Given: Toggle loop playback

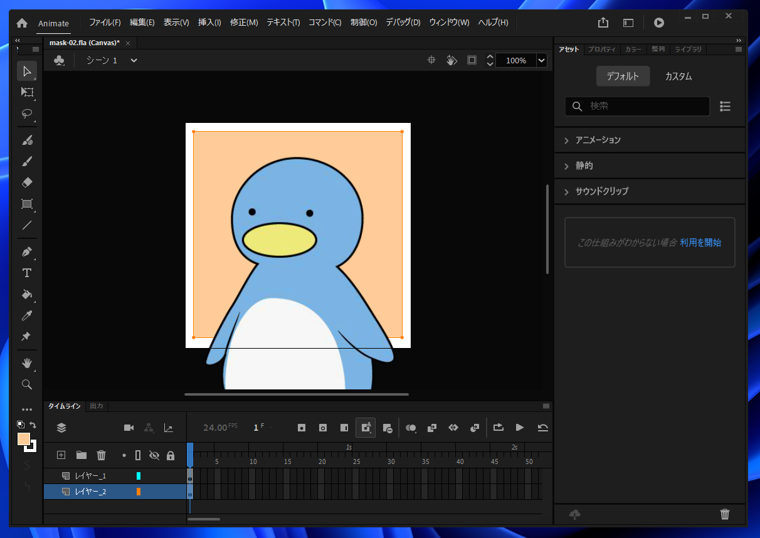Looking at the screenshot, I should pyautogui.click(x=498, y=427).
